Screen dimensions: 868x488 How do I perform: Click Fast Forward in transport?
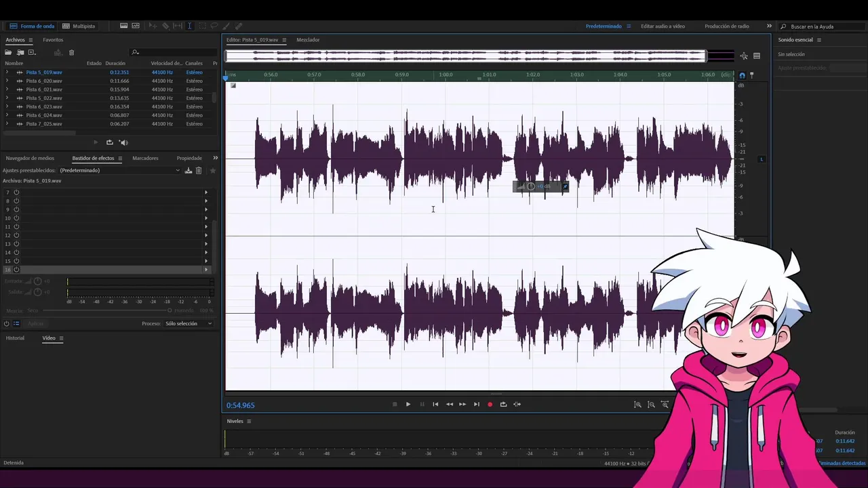coord(462,405)
